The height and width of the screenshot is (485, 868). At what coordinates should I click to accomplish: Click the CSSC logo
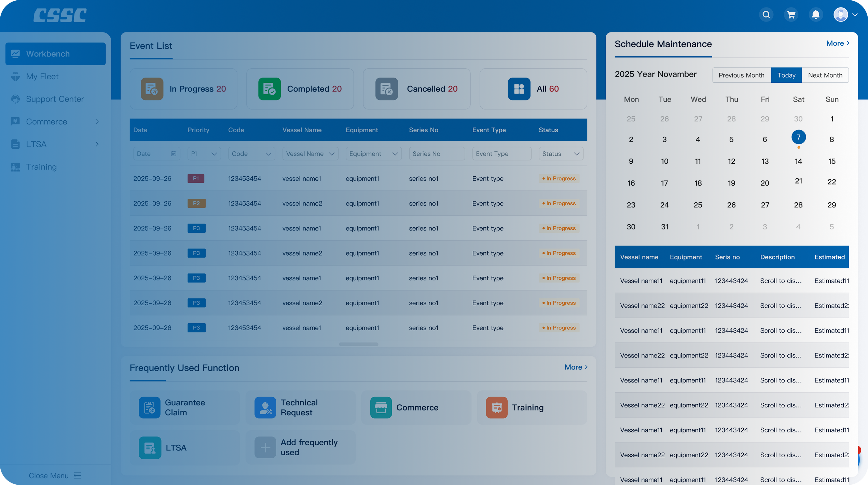[x=60, y=15]
